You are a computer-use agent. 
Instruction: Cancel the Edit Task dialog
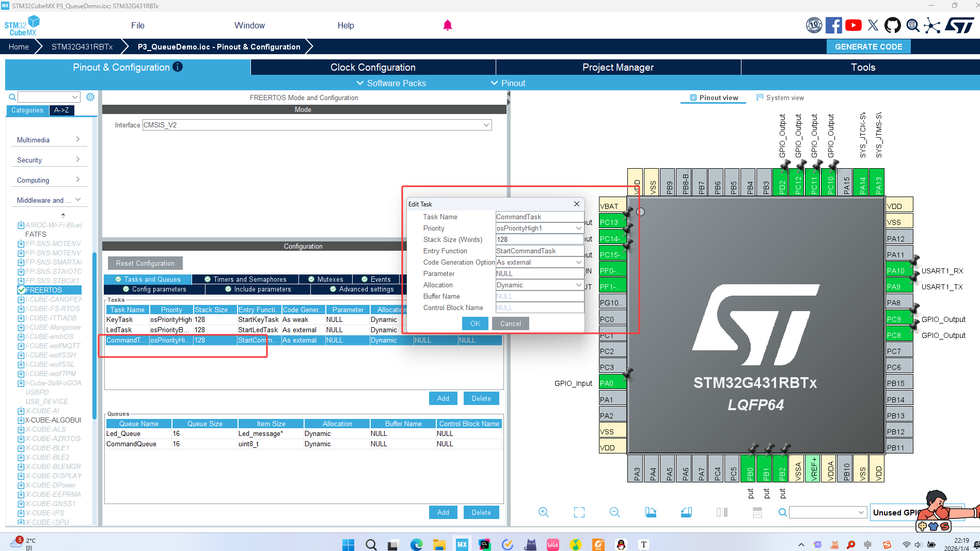(510, 323)
